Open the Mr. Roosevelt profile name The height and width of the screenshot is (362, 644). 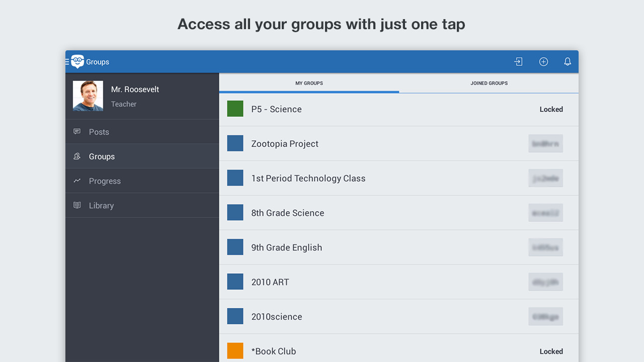(135, 89)
